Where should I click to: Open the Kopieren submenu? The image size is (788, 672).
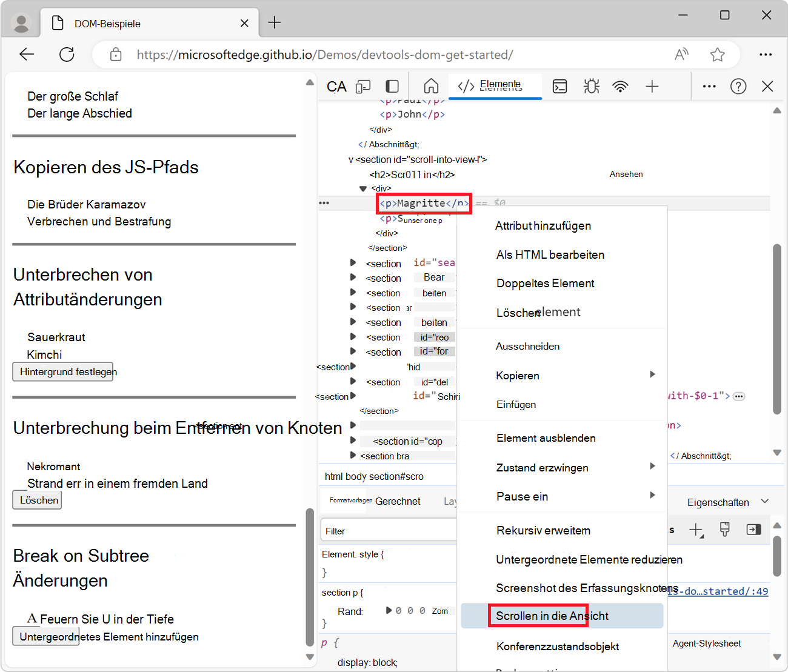tap(562, 375)
